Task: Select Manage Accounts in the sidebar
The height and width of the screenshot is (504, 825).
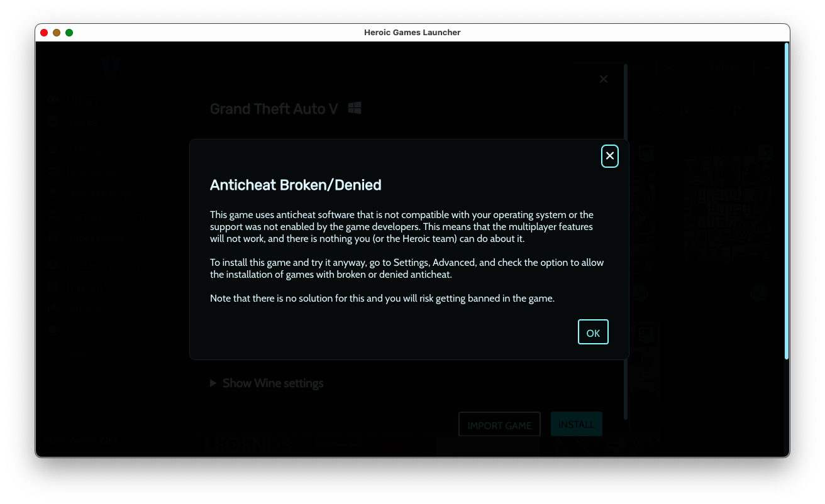Action: pos(99,216)
